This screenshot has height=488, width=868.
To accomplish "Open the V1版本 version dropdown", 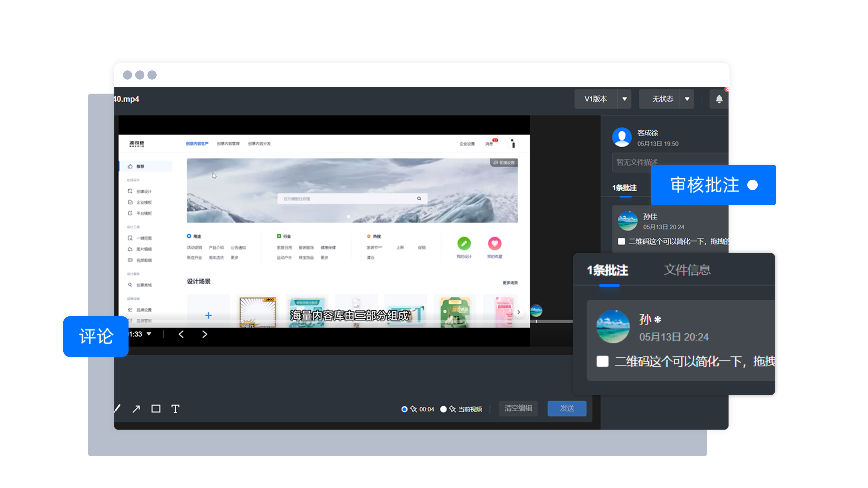I will (x=624, y=99).
